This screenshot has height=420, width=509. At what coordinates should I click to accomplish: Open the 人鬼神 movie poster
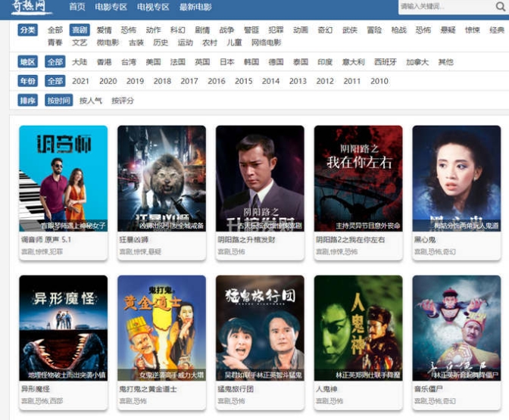(358, 328)
